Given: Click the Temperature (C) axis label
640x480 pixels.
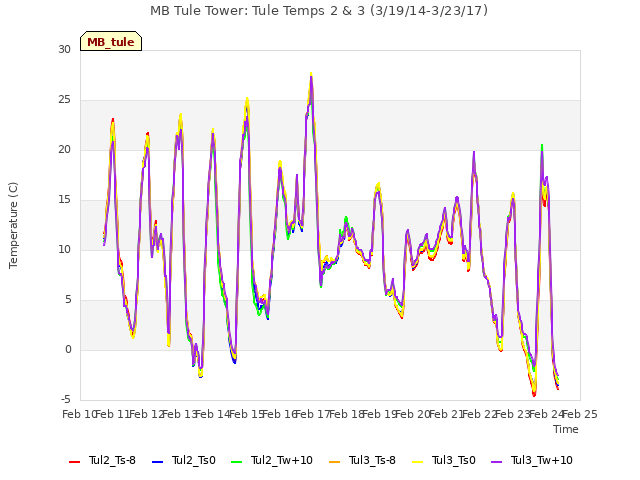Looking at the screenshot, I should tap(13, 225).
